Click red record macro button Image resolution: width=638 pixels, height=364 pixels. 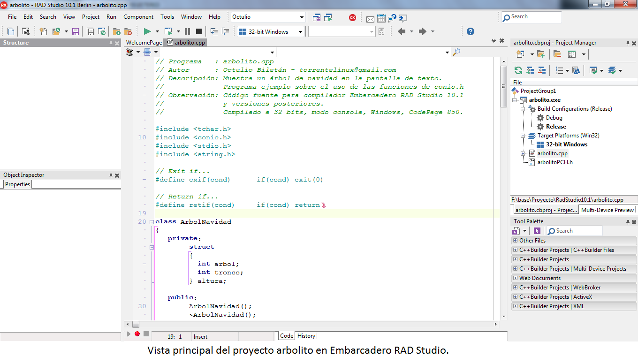click(x=137, y=334)
